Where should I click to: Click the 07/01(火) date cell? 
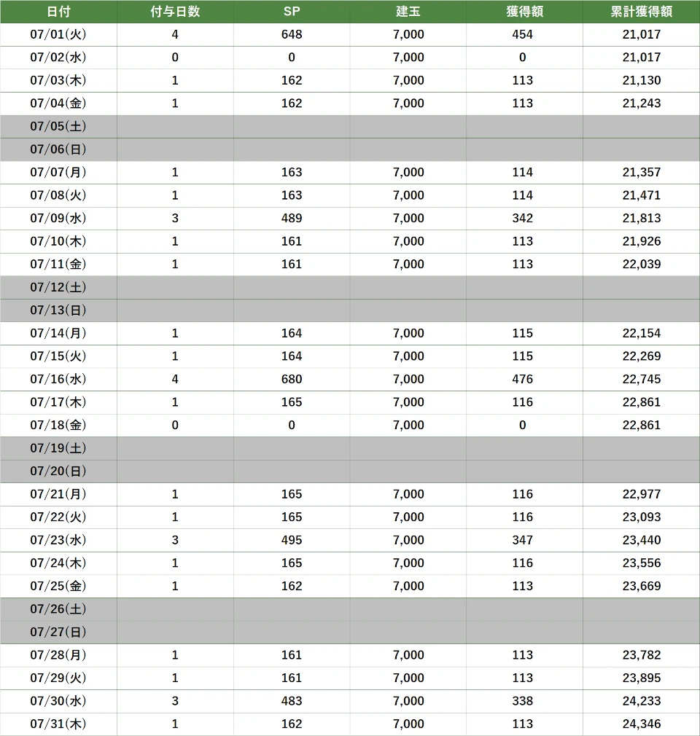click(x=58, y=34)
